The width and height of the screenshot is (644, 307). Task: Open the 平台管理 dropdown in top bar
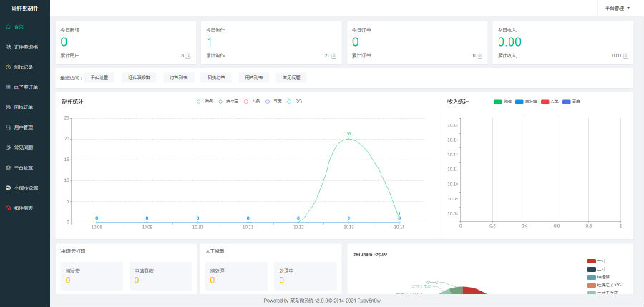pos(617,8)
